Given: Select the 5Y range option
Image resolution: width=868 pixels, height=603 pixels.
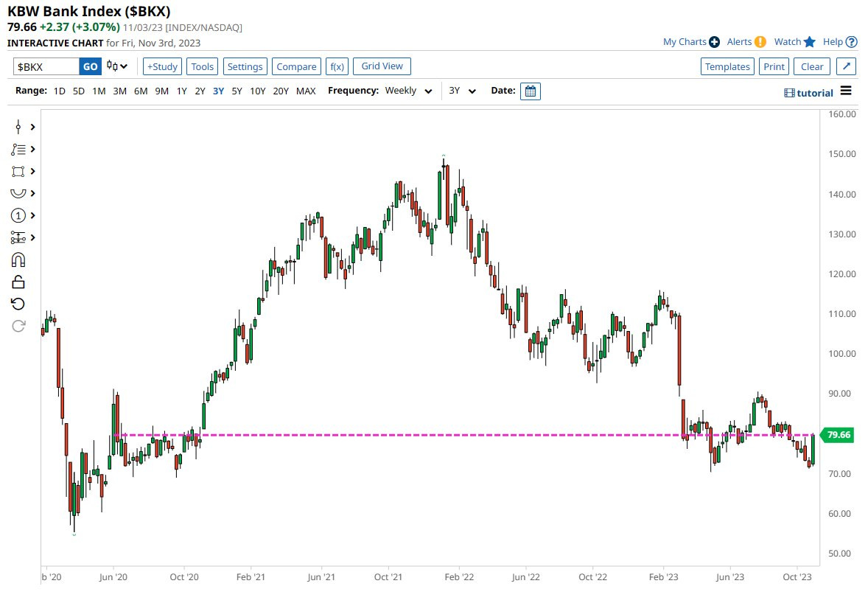Looking at the screenshot, I should tap(237, 91).
